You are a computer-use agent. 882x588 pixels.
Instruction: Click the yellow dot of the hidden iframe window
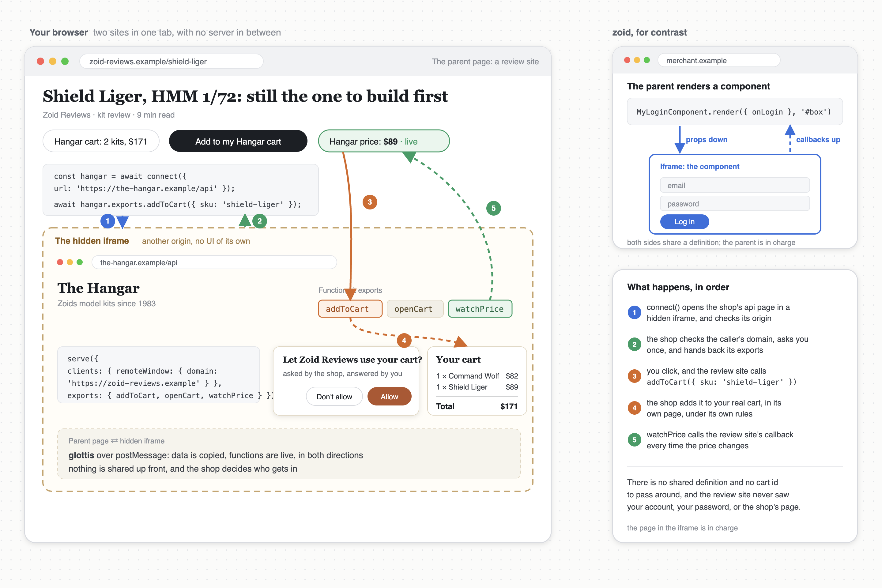70,262
